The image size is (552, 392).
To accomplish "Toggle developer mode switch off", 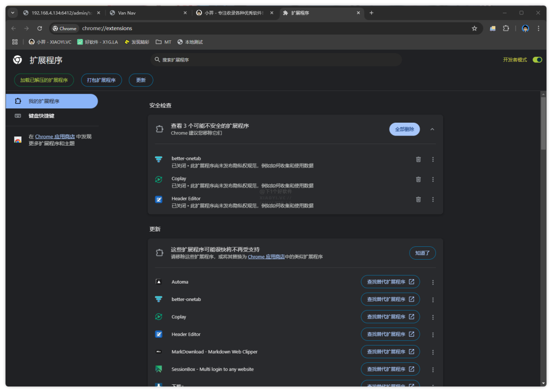I will coord(537,60).
